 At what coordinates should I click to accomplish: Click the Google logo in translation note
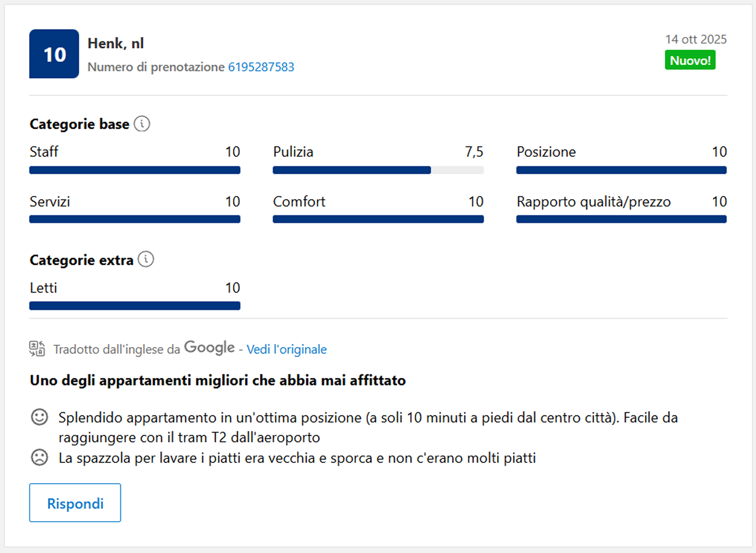click(209, 348)
